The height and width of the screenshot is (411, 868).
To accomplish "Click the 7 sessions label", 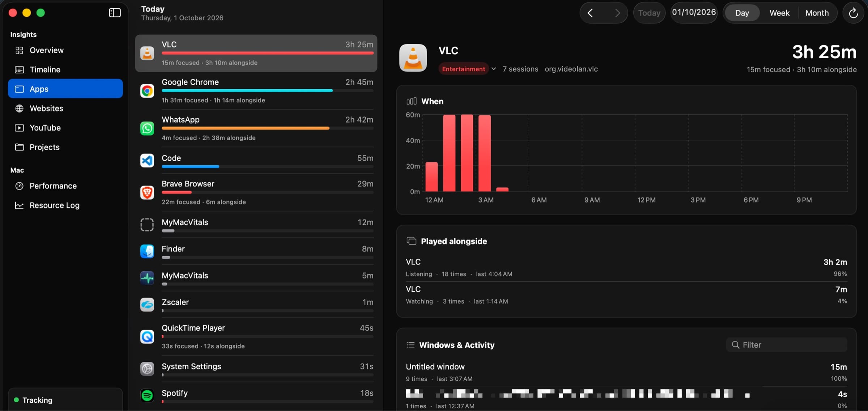I will [520, 69].
